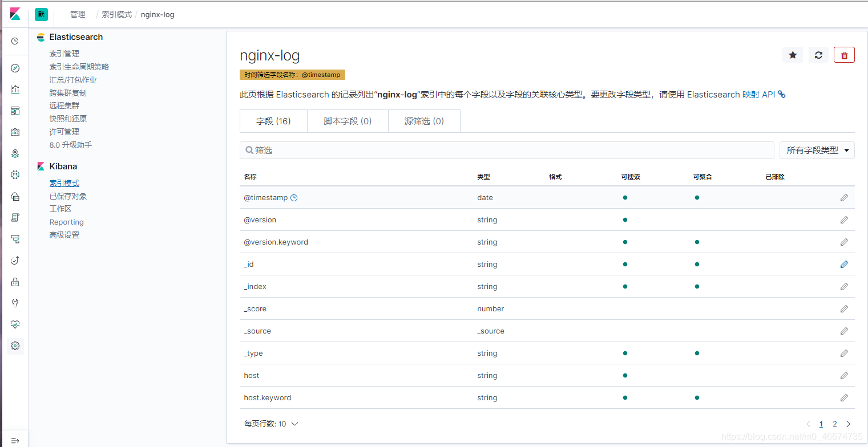Open 远程集群 menu item
Screen dimensions: 868x447
click(x=64, y=105)
